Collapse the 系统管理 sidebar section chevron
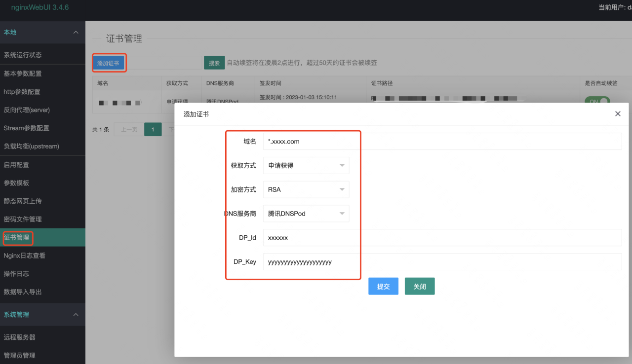The image size is (632, 364). [x=76, y=315]
